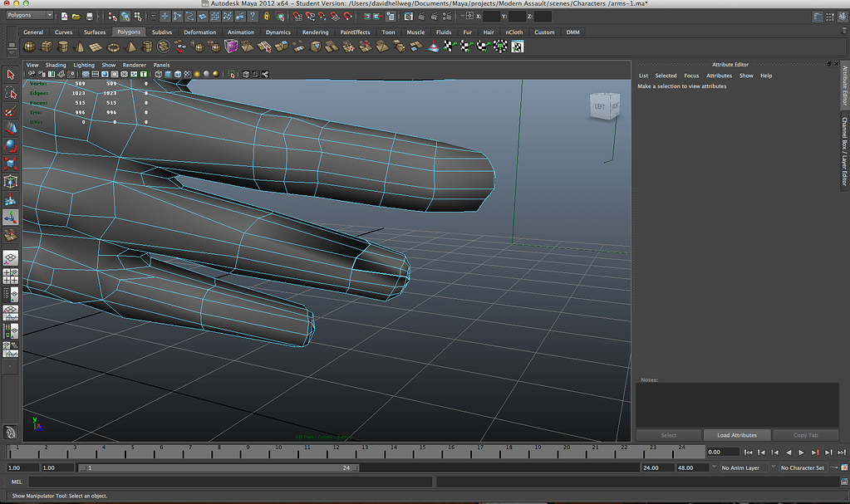Open the Polygons menu set dropdown
Screen dimensions: 850x504
click(30, 16)
